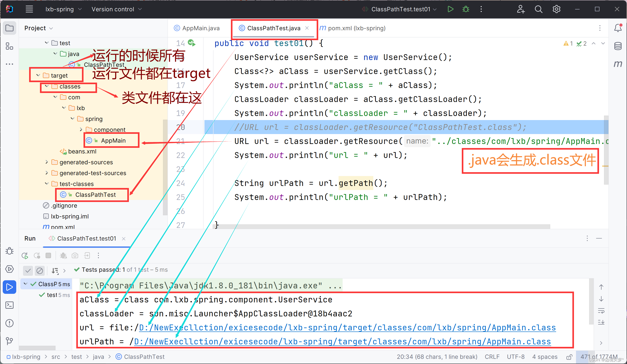Image resolution: width=627 pixels, height=364 pixels.
Task: Open Search Everywhere magnifier
Action: [539, 9]
